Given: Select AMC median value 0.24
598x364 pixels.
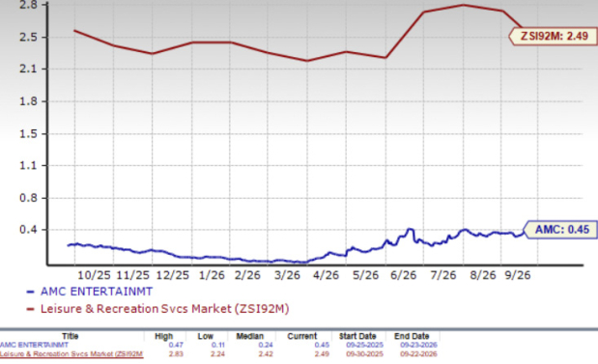Looking at the screenshot, I should pyautogui.click(x=266, y=345).
